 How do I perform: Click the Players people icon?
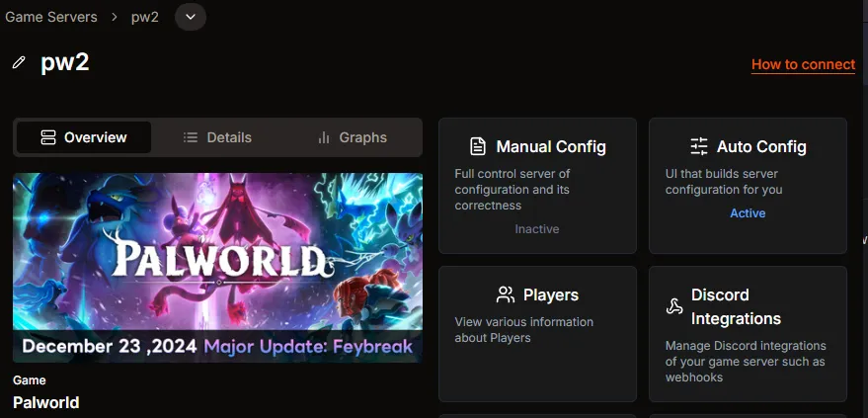506,294
